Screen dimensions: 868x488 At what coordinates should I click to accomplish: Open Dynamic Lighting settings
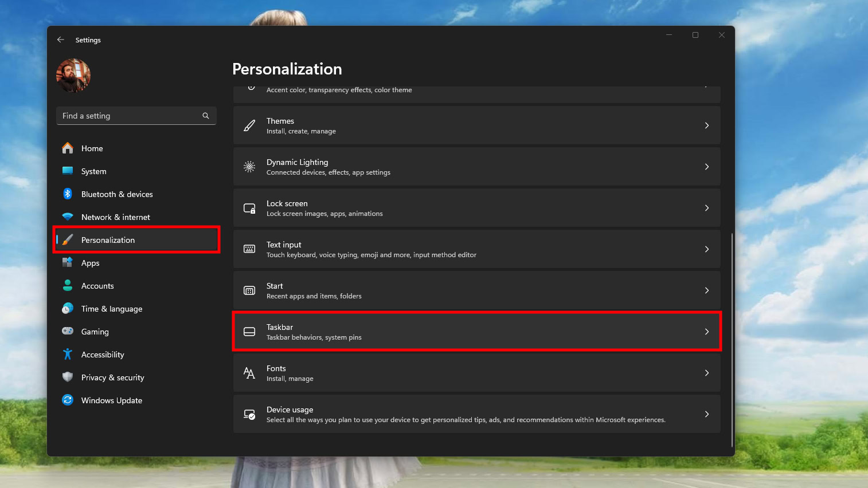[x=476, y=167]
